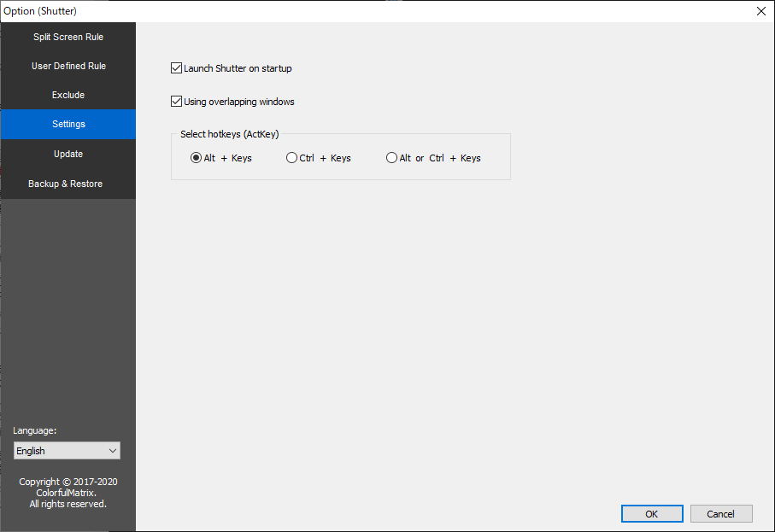775x532 pixels.
Task: Open Backup & Restore section
Action: point(66,184)
